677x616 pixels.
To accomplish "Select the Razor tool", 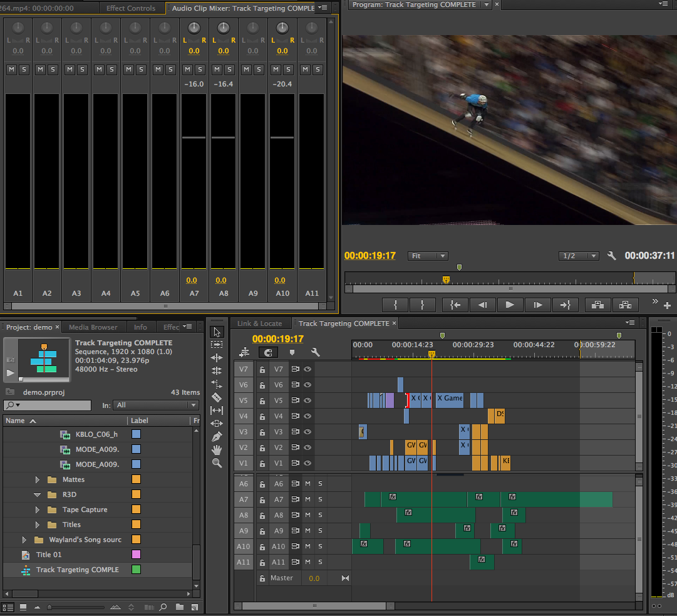I will tap(217, 397).
